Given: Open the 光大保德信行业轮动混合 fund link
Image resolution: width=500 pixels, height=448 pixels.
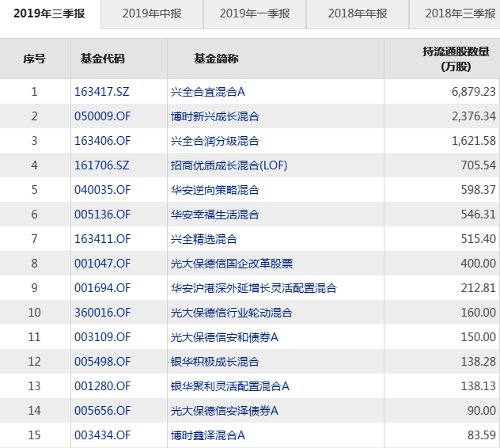Looking at the screenshot, I should tap(232, 313).
